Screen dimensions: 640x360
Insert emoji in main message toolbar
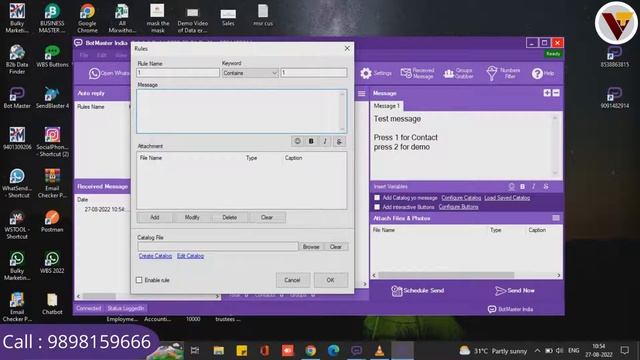coord(511,187)
